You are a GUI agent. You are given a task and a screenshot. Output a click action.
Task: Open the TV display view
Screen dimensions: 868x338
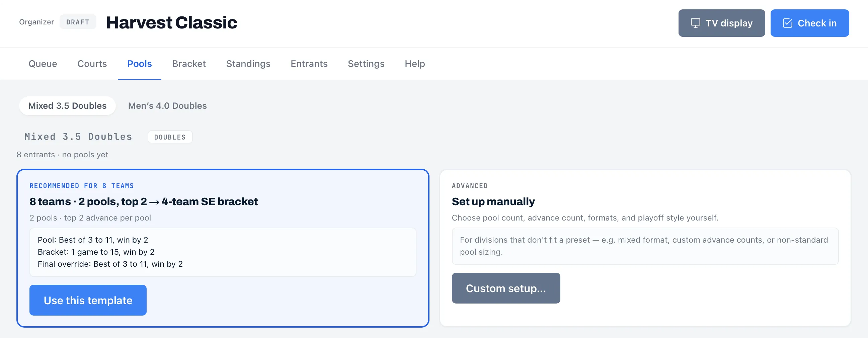721,23
